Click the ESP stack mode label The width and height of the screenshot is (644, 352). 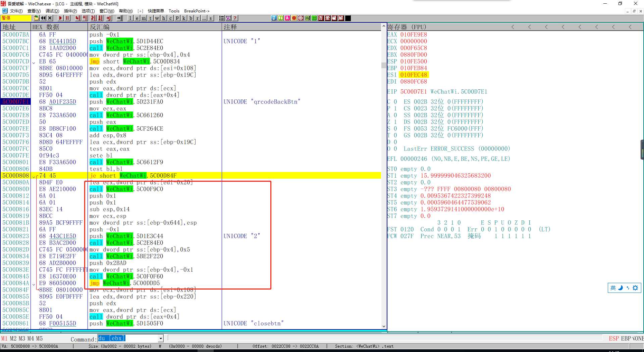pyautogui.click(x=614, y=339)
